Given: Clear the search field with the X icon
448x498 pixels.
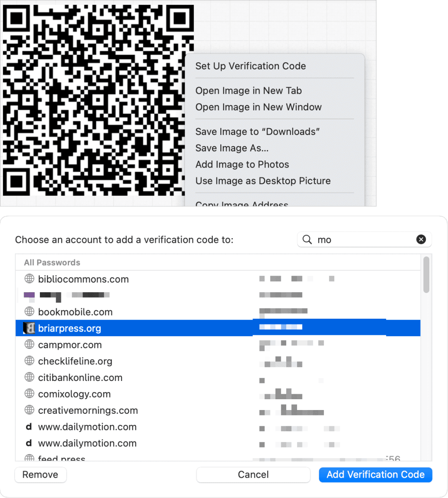Looking at the screenshot, I should [421, 239].
